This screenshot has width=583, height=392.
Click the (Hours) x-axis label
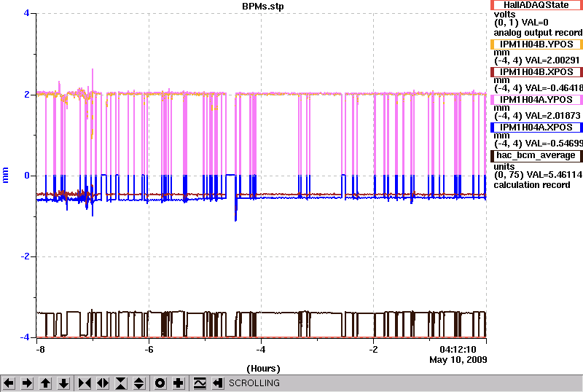(263, 369)
